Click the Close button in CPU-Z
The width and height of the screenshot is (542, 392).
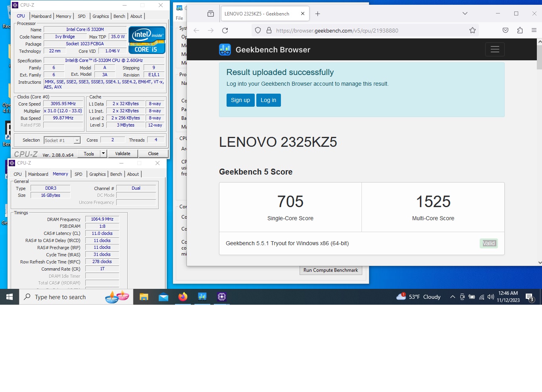(153, 154)
